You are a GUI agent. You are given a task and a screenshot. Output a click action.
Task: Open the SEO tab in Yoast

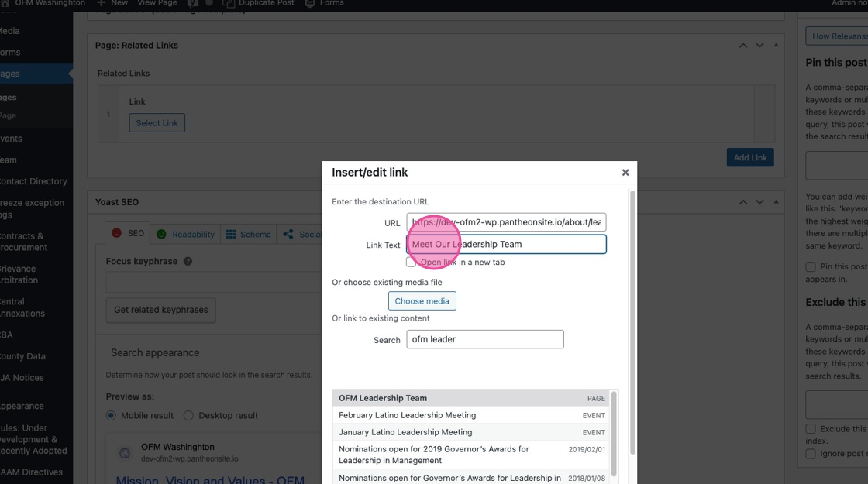pyautogui.click(x=128, y=233)
